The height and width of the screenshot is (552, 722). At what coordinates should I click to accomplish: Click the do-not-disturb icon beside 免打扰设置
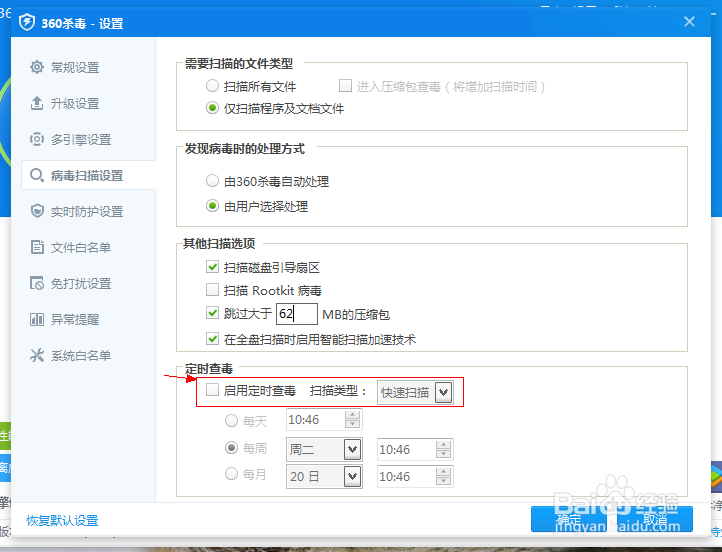(37, 283)
